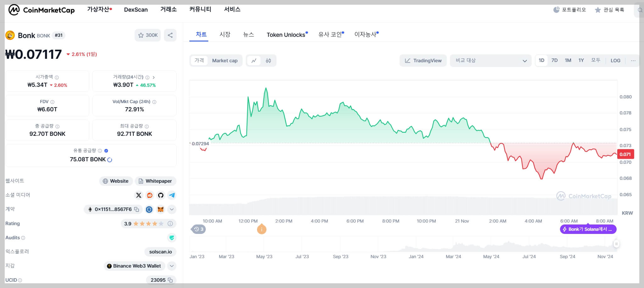Toggle LOG scale
This screenshot has height=288, width=644.
615,60
